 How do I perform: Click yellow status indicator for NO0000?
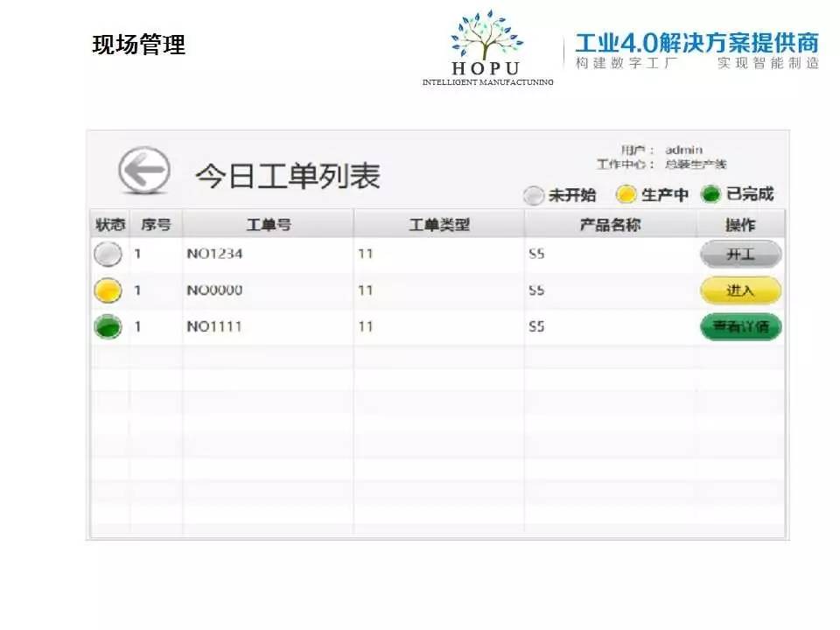pyautogui.click(x=108, y=290)
